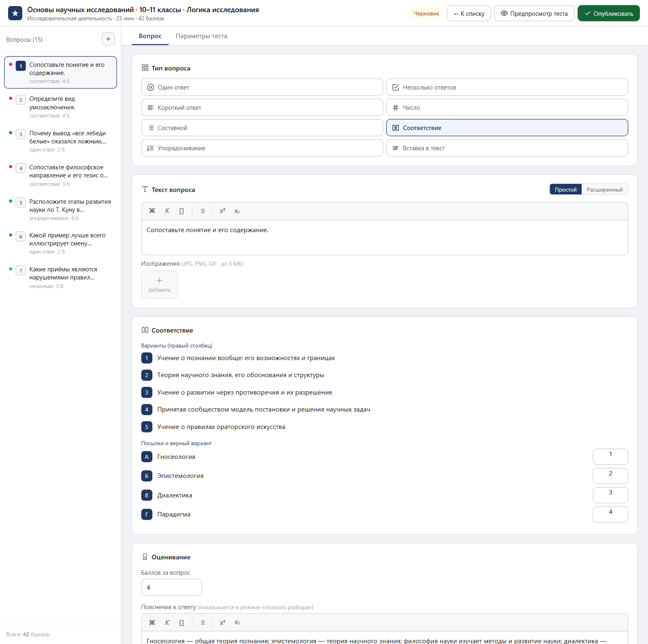Open correct-variant box for Парадигма
The height and width of the screenshot is (644, 648).
pyautogui.click(x=610, y=514)
